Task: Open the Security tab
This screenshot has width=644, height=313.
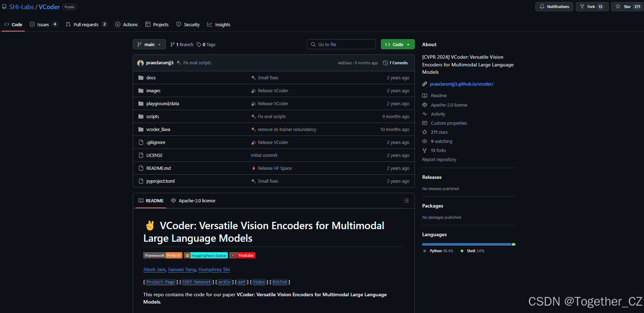Action: [x=188, y=24]
